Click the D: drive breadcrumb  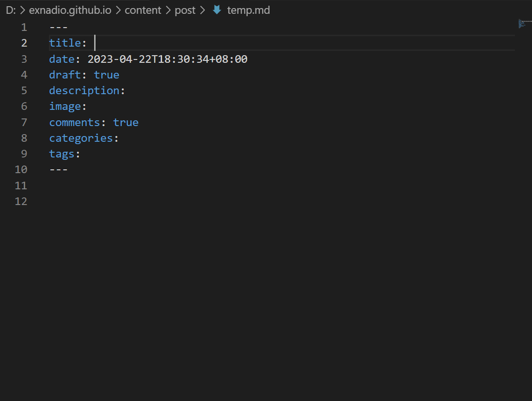pos(11,10)
